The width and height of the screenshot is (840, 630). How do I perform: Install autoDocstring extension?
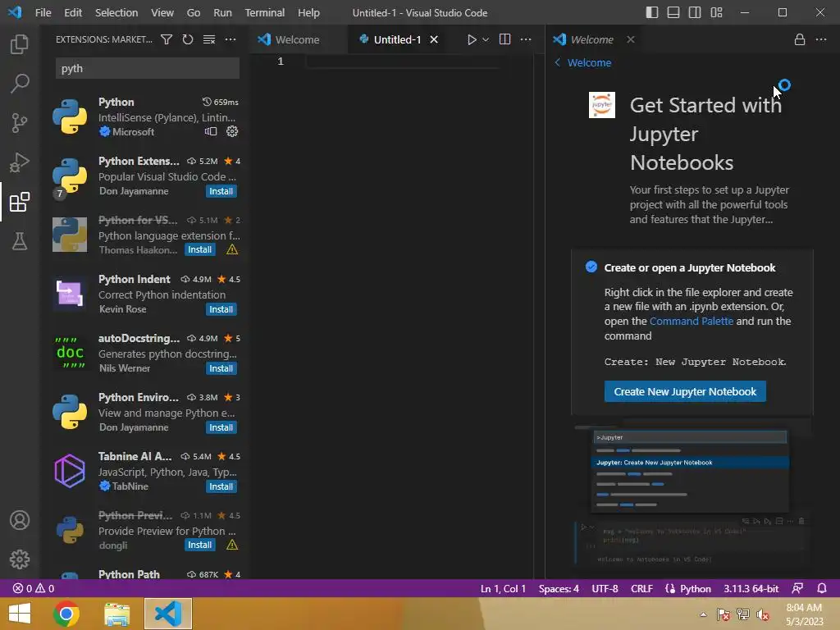click(221, 368)
